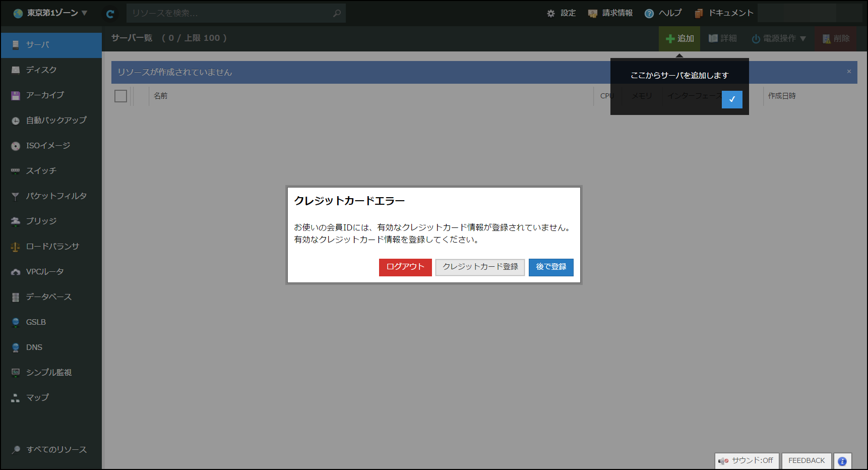Select データベース in the sidebar
The height and width of the screenshot is (470, 868).
click(x=49, y=297)
